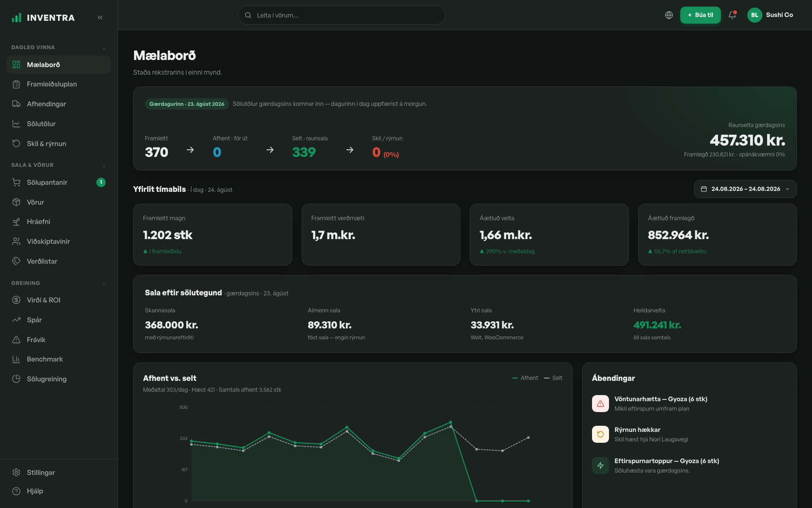
Task: Toggle Afhent series in chart legend
Action: tap(525, 378)
